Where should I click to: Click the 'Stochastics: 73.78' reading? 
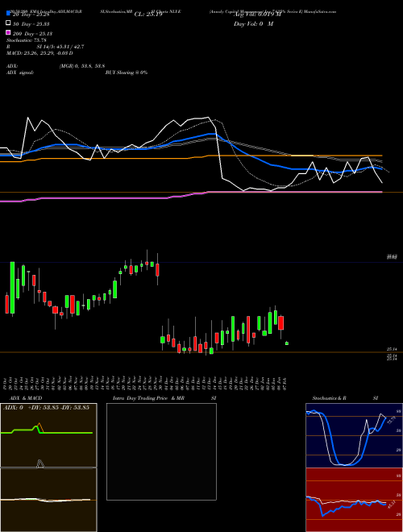26,40
